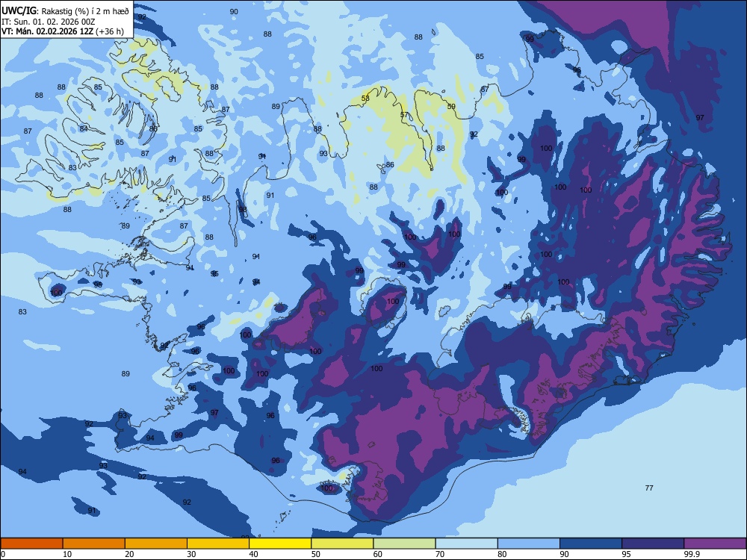
Task: Click the humidity value '84' on the map
Action: click(84, 129)
